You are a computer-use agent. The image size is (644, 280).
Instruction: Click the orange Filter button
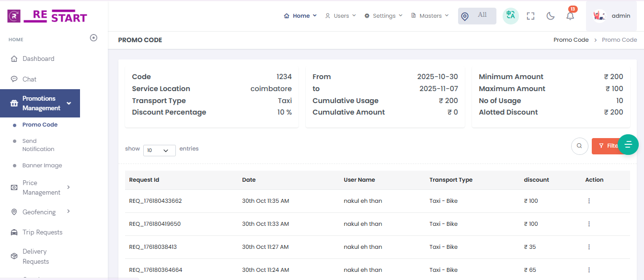tap(605, 146)
